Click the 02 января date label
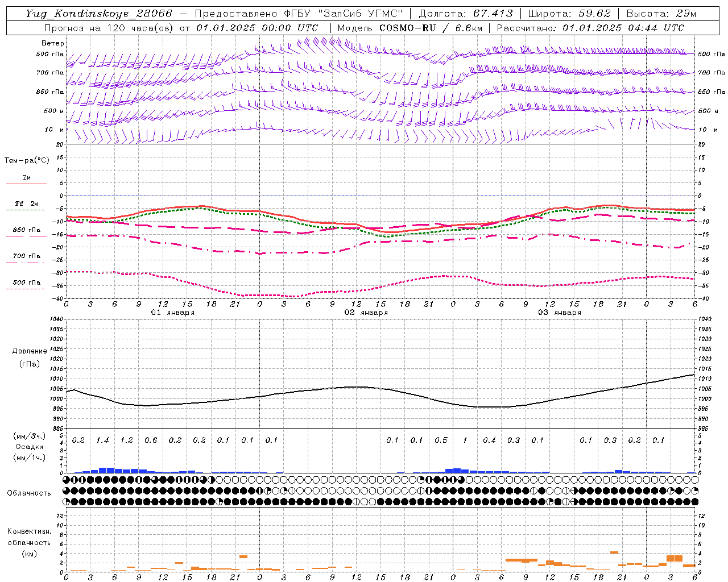The height and width of the screenshot is (582, 728). [x=366, y=313]
